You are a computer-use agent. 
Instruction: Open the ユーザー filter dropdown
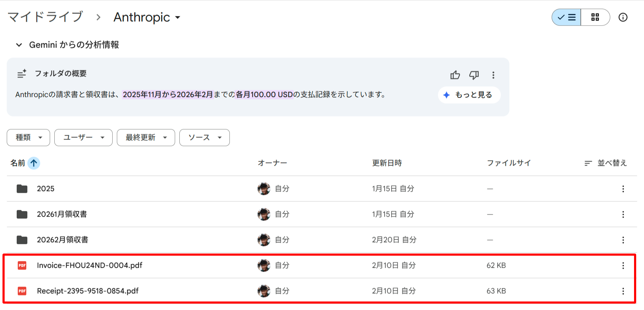[83, 137]
